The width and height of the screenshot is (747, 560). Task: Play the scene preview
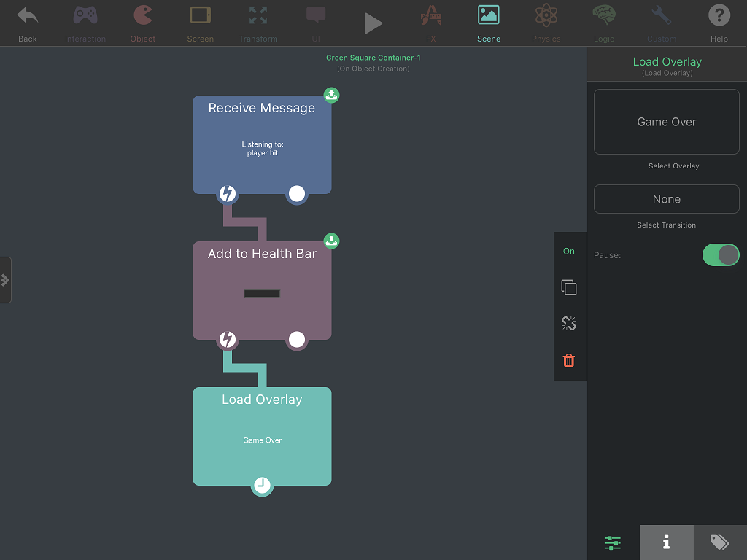[373, 23]
